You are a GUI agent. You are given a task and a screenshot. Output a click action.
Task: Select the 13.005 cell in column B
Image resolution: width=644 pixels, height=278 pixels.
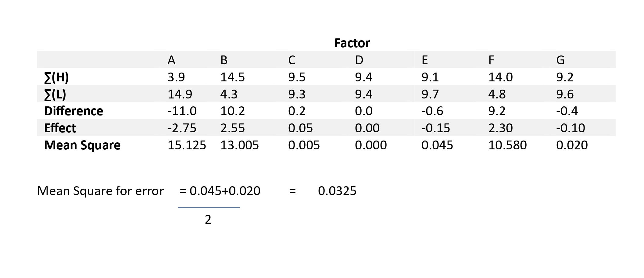(239, 145)
